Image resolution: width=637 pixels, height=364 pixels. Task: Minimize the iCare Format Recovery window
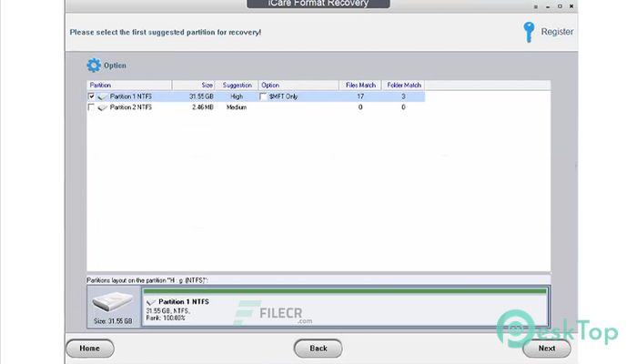point(548,6)
